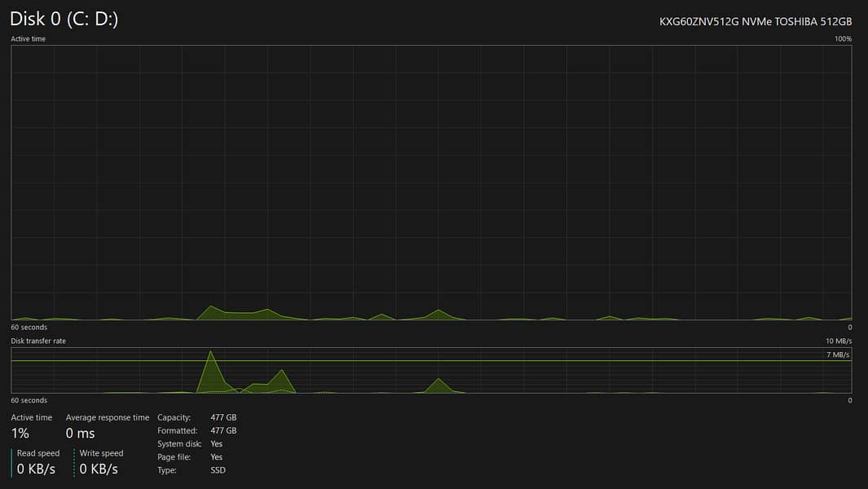Screen dimensions: 868x489
Task: Click the Formatted 477 GB value
Action: coord(223,430)
